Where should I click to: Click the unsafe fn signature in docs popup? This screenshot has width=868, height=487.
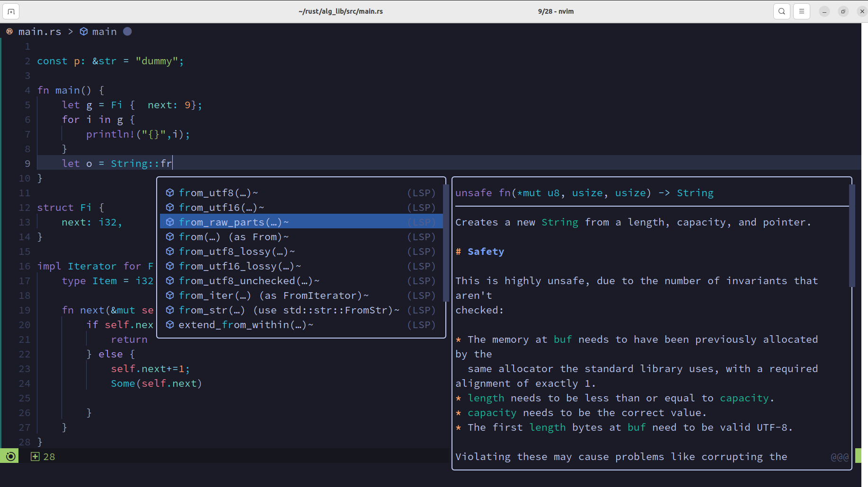pyautogui.click(x=585, y=193)
